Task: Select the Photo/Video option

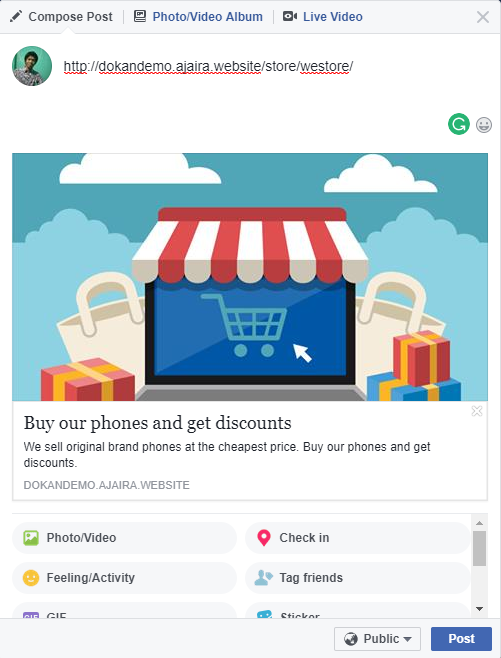Action: pos(124,538)
